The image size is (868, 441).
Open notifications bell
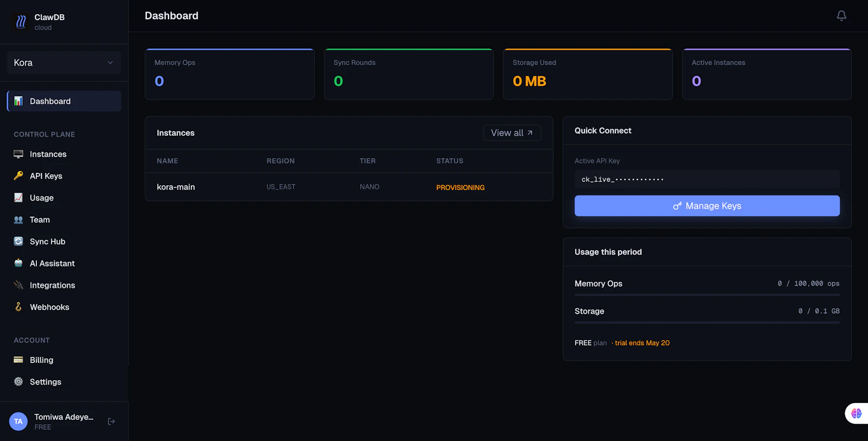(x=841, y=16)
